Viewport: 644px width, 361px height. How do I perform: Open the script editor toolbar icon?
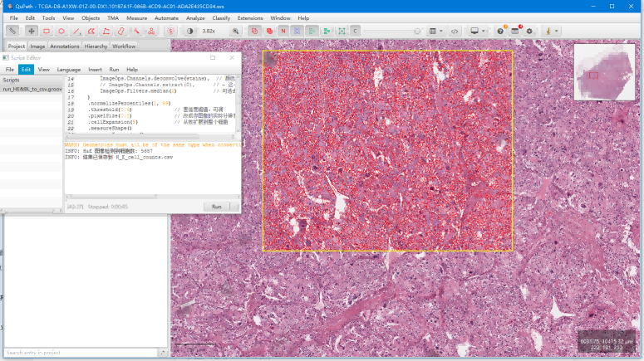click(x=455, y=31)
